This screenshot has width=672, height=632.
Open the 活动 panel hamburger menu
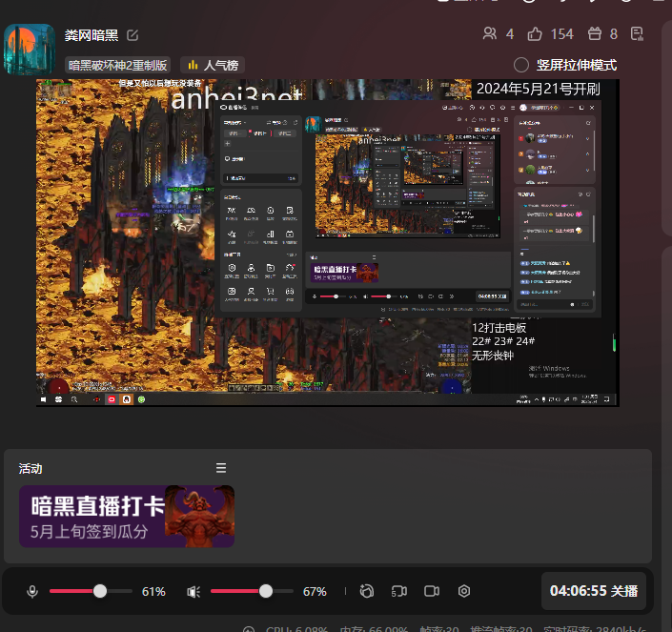point(221,468)
